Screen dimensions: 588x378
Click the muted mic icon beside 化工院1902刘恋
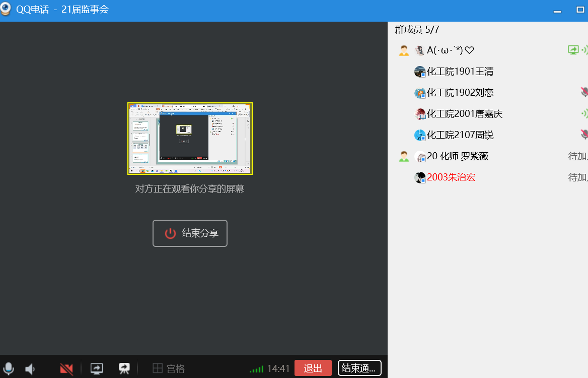click(x=584, y=92)
